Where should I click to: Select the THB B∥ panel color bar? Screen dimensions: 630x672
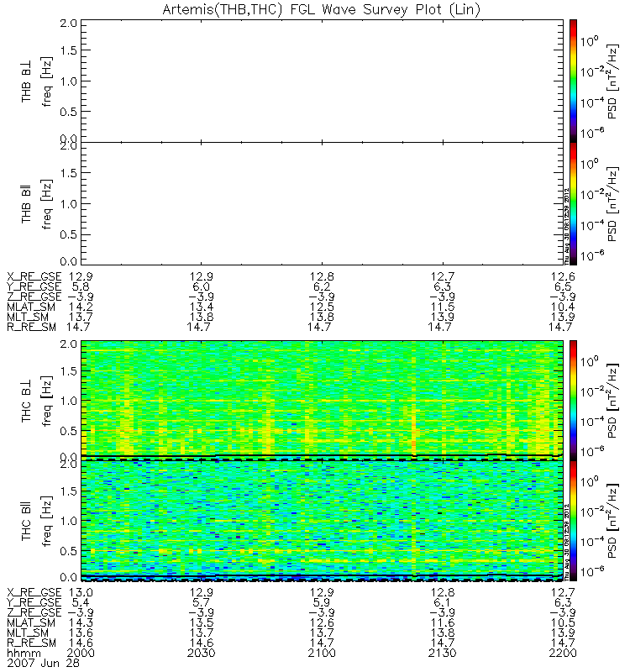pyautogui.click(x=573, y=203)
